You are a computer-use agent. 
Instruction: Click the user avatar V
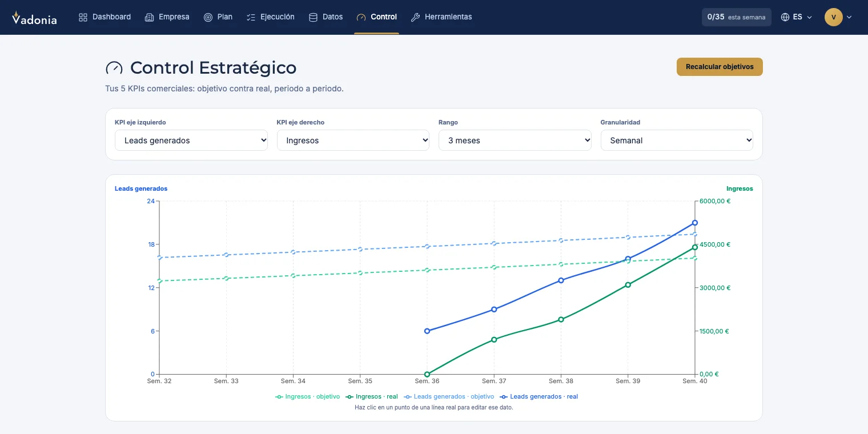pos(834,17)
